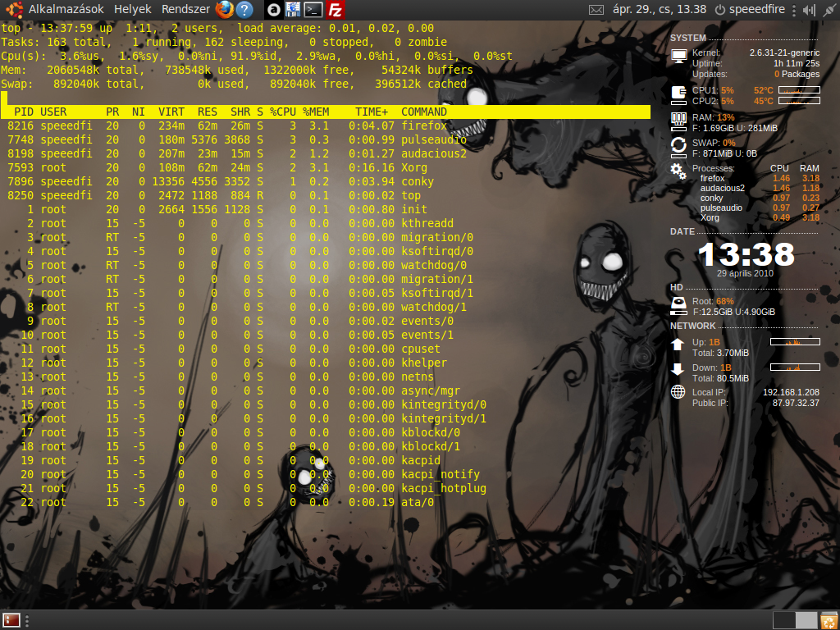Launch FileZilla from the top panel

336,9
